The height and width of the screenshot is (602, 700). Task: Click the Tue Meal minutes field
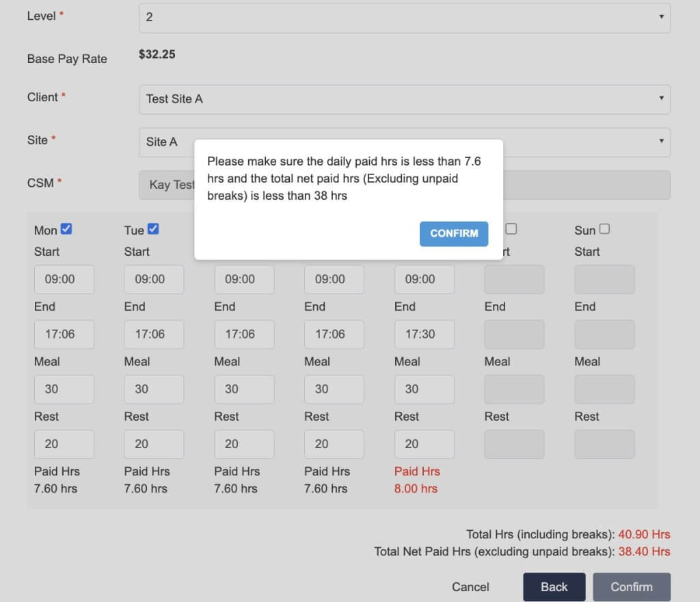(154, 389)
